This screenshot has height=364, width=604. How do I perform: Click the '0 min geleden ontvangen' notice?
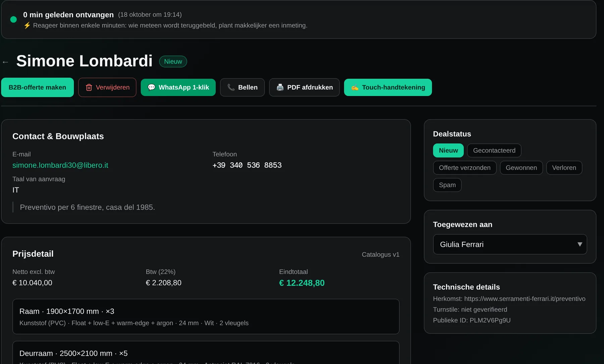[x=68, y=15]
